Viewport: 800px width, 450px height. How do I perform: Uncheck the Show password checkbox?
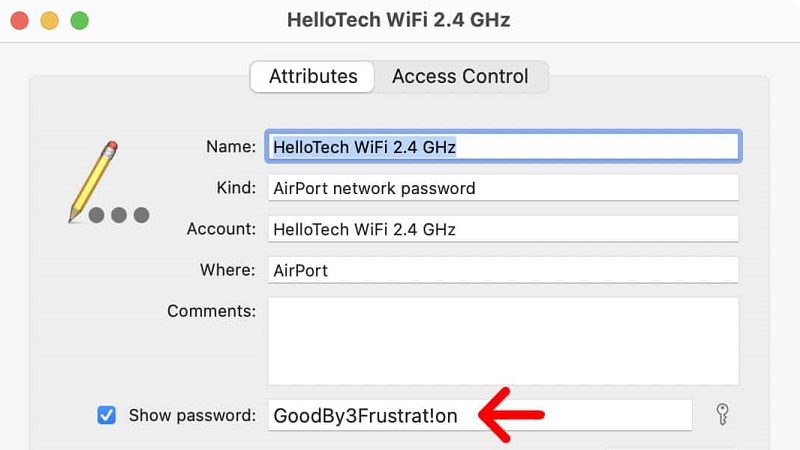[x=107, y=415]
